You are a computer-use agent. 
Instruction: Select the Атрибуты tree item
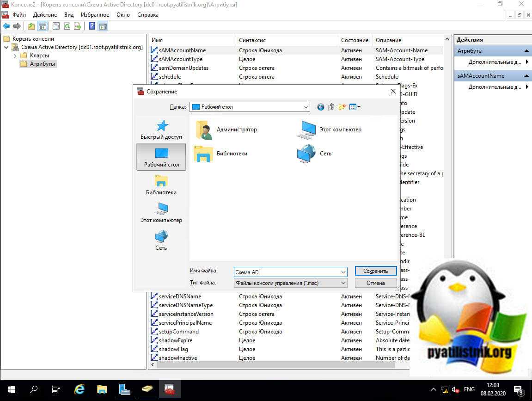pos(43,64)
